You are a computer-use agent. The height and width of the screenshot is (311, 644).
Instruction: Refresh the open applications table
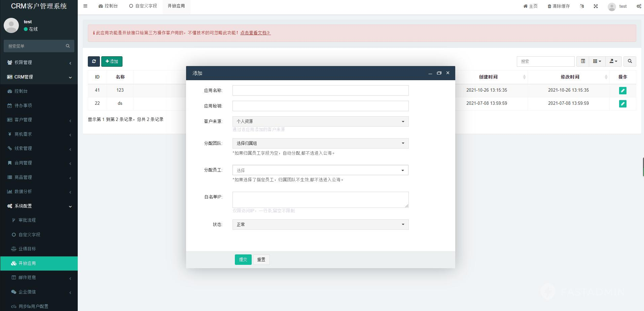pos(94,61)
